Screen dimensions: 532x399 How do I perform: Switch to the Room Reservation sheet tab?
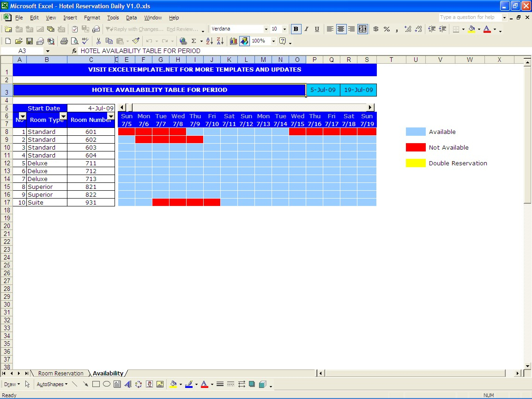pos(60,374)
